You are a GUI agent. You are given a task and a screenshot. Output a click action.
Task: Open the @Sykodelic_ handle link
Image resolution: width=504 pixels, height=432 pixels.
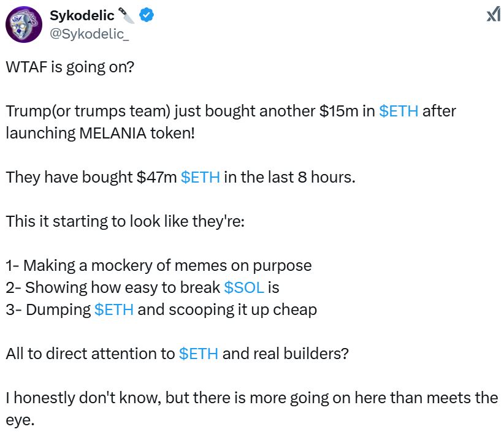(x=89, y=33)
